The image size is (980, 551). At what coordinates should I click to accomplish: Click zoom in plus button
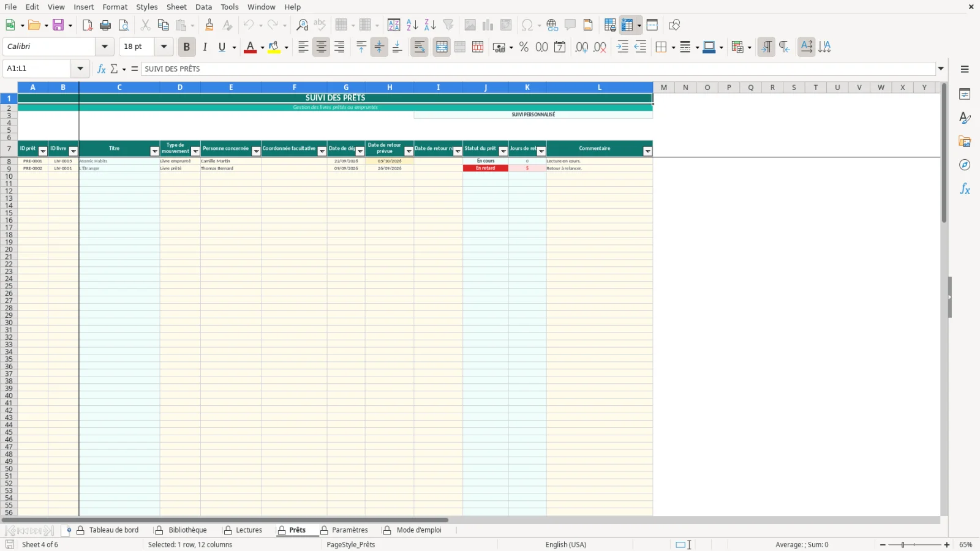click(x=947, y=545)
